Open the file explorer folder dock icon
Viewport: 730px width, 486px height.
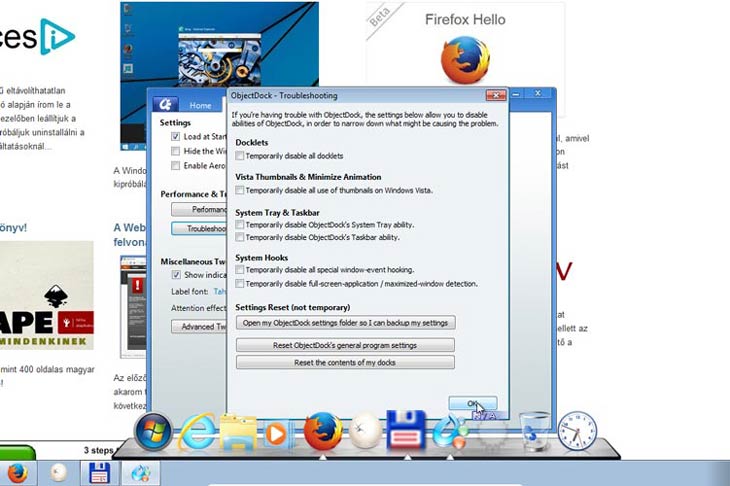tap(239, 432)
